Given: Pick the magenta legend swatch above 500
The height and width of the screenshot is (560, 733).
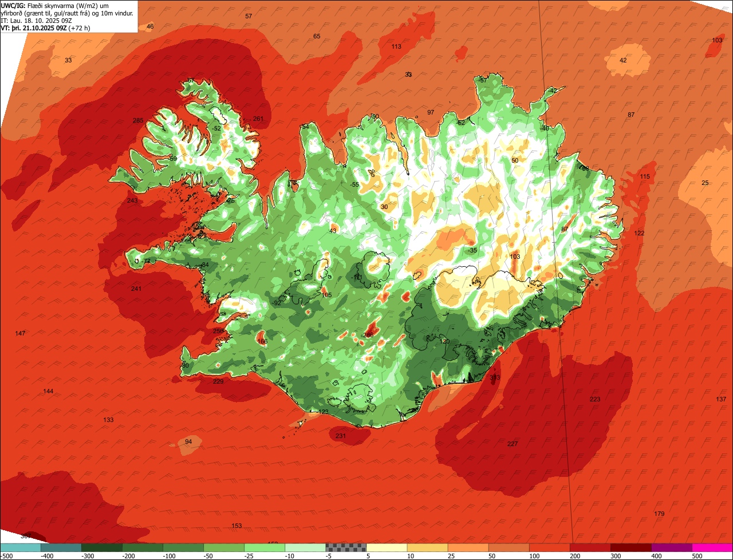Looking at the screenshot, I should click(712, 547).
